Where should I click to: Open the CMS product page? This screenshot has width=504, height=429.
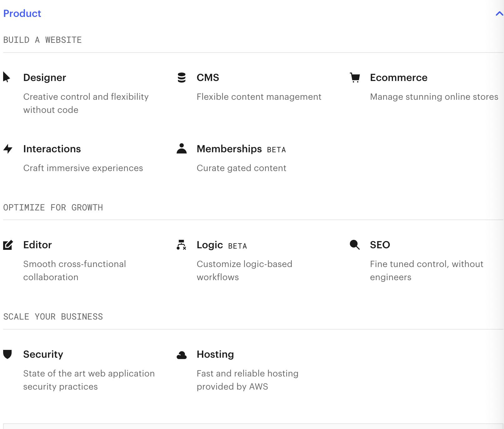[x=208, y=78]
